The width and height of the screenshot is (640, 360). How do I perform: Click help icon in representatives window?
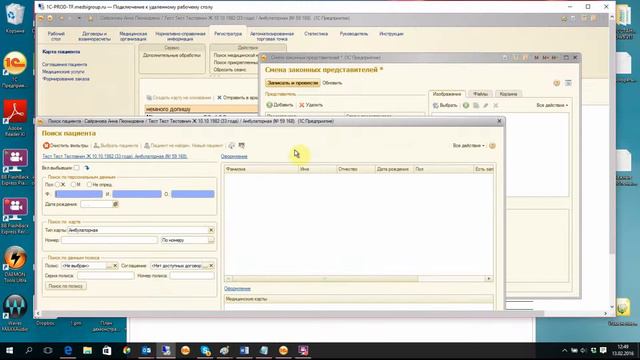[x=556, y=83]
